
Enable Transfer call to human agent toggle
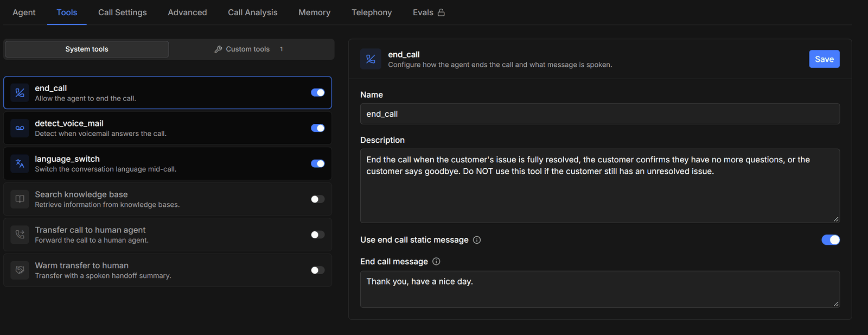tap(318, 235)
